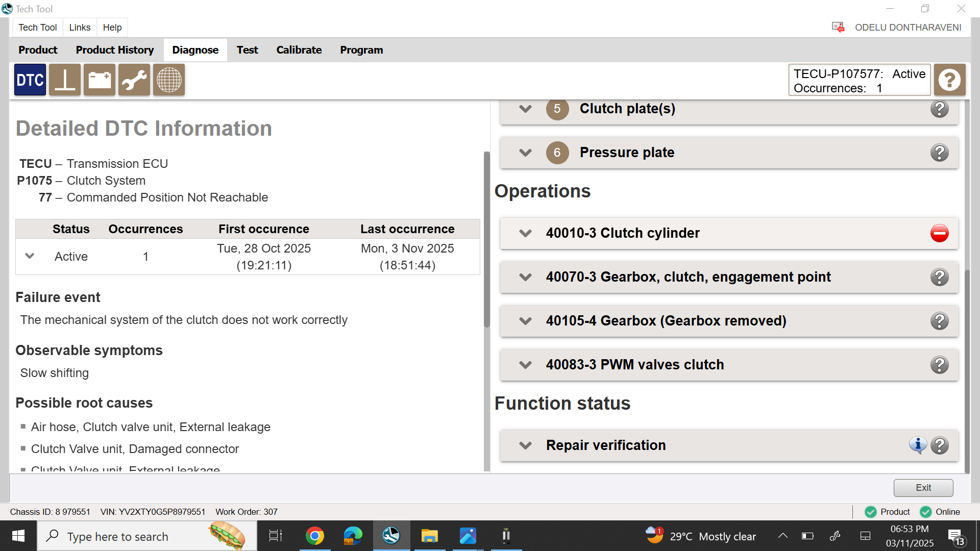This screenshot has height=551, width=980.
Task: Open Chrome from the taskbar
Action: coord(315,536)
